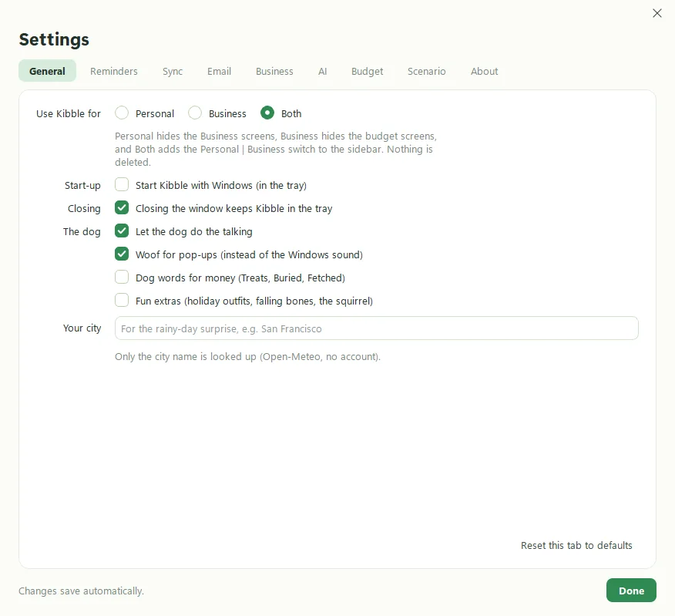675x616 pixels.
Task: Switch to the General tab
Action: [x=47, y=71]
